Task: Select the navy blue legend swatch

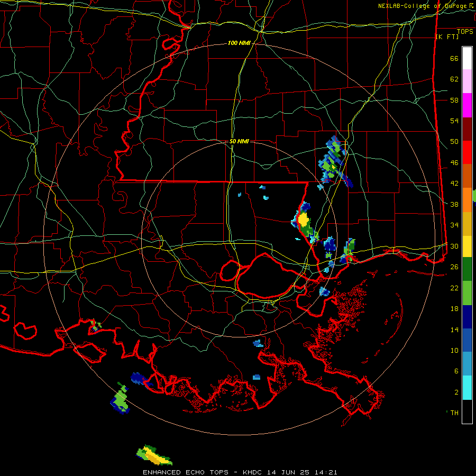Action: (467, 317)
